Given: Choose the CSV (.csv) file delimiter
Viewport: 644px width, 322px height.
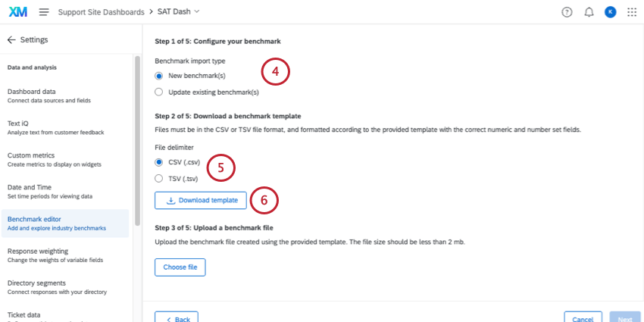Looking at the screenshot, I should pos(158,162).
